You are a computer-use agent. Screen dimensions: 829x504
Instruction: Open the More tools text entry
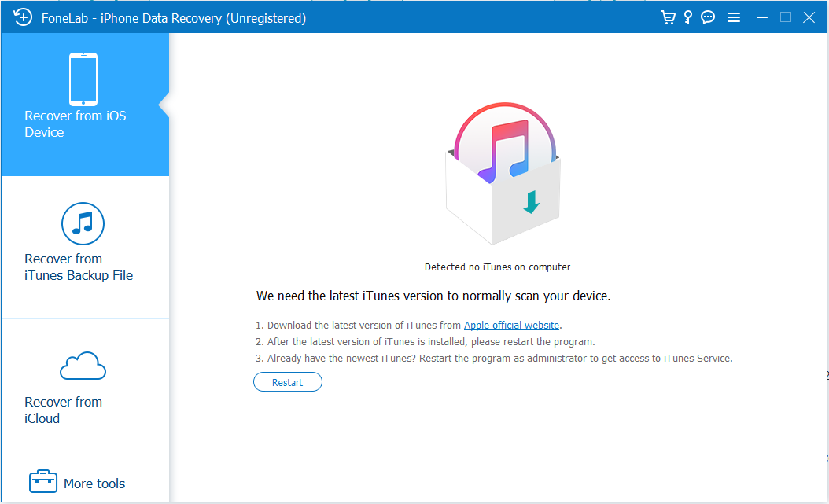point(94,484)
